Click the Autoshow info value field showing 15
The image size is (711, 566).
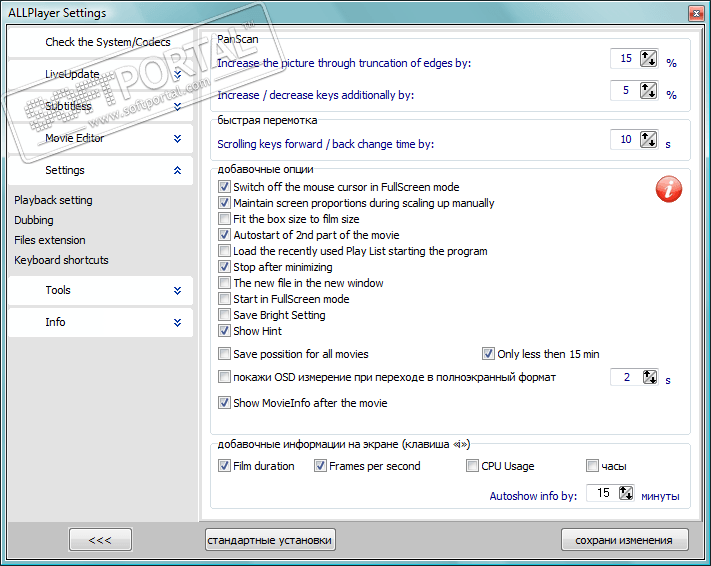coord(603,493)
